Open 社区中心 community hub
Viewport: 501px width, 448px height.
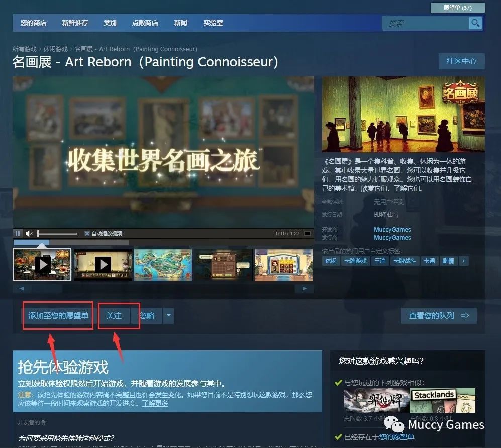[461, 61]
